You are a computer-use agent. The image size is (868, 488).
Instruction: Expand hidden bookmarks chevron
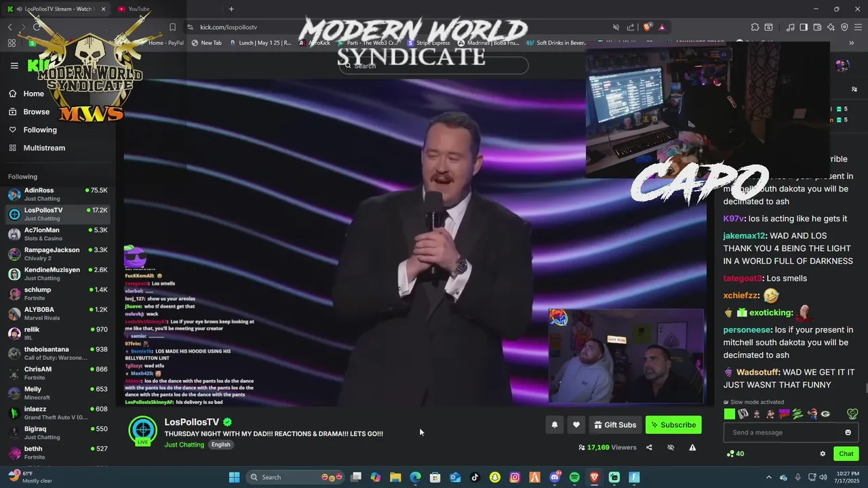851,43
